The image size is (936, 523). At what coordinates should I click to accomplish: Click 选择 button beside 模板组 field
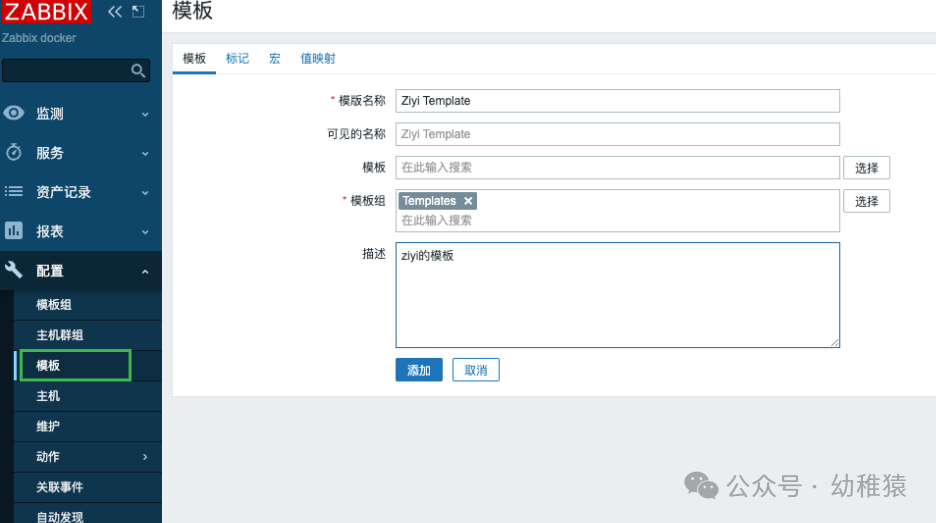click(x=866, y=201)
